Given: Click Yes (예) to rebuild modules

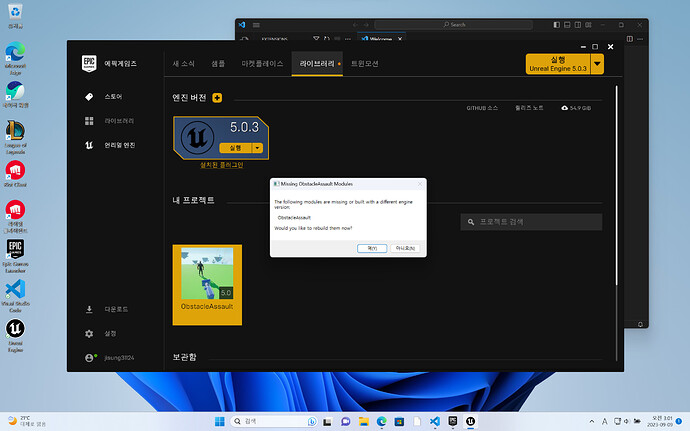Looking at the screenshot, I should (372, 248).
